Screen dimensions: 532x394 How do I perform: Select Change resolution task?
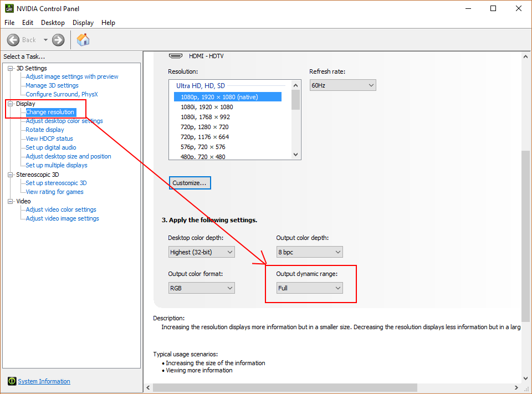[x=50, y=112]
